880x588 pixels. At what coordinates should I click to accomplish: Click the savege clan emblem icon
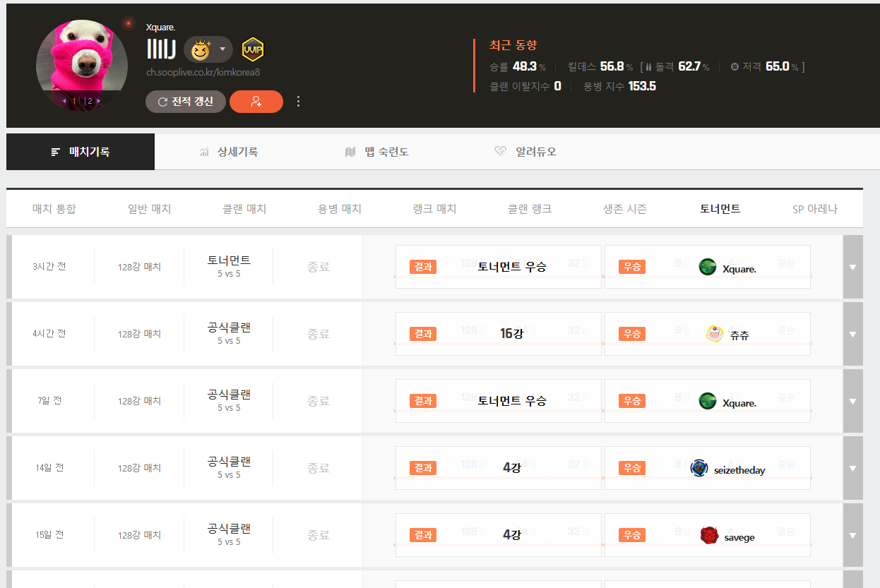pyautogui.click(x=709, y=535)
